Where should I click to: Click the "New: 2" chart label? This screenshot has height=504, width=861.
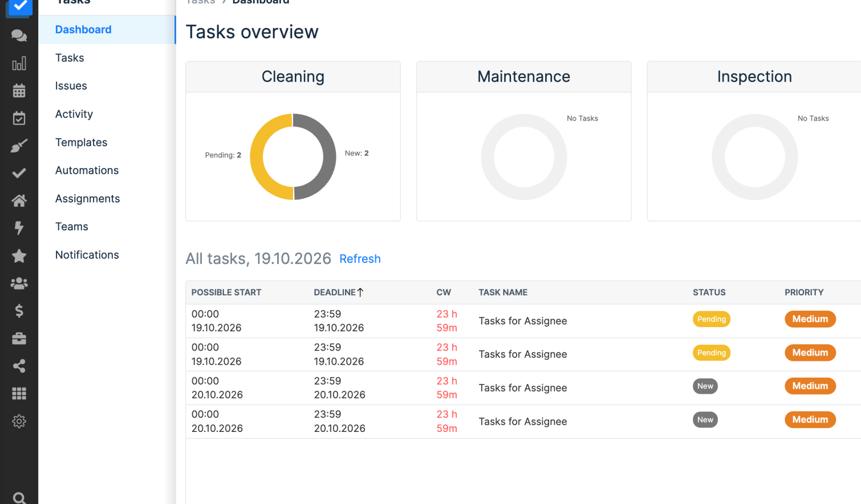[357, 153]
